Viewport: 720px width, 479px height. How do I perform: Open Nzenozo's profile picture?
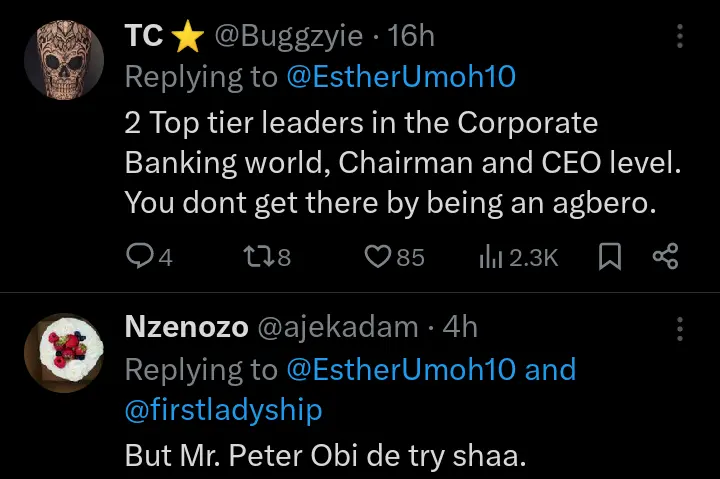(x=63, y=350)
